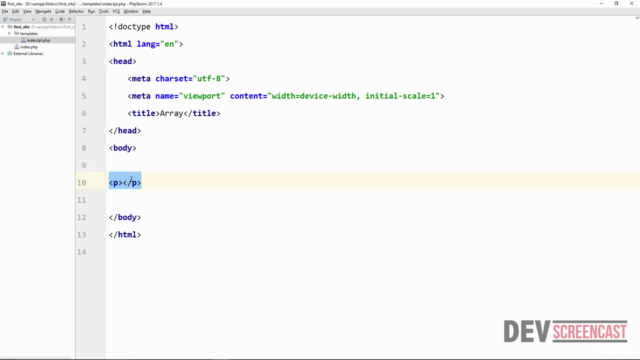Open the Tools menu
Screen dimensions: 640x360
[x=104, y=11]
